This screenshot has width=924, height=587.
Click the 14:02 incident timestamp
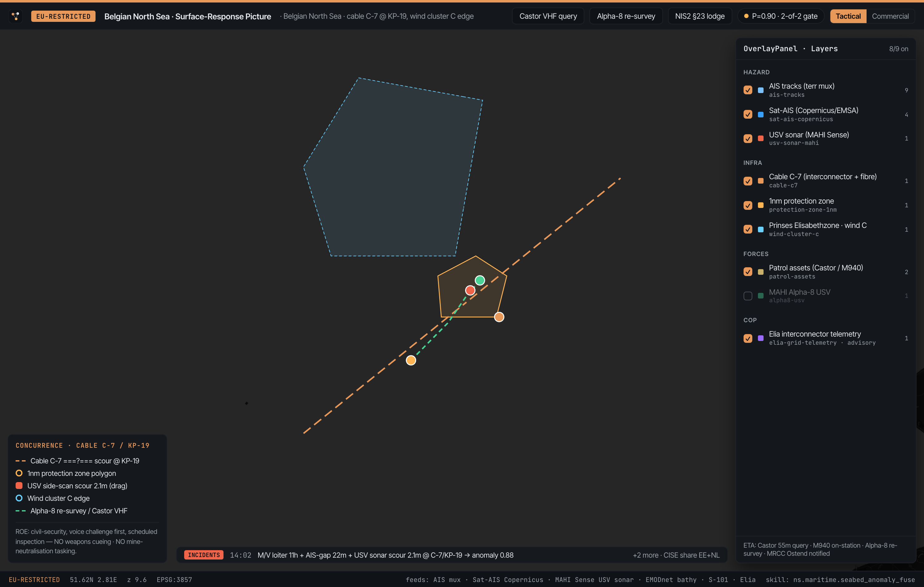(x=241, y=555)
